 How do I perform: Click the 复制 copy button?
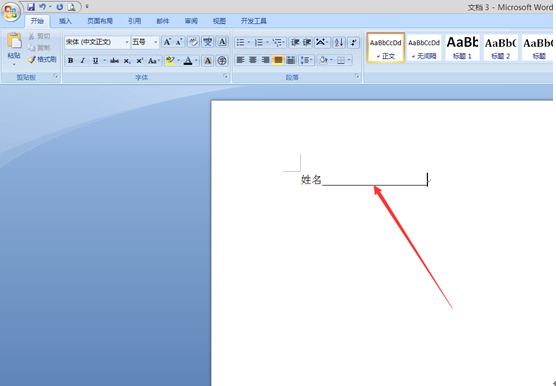pos(39,48)
